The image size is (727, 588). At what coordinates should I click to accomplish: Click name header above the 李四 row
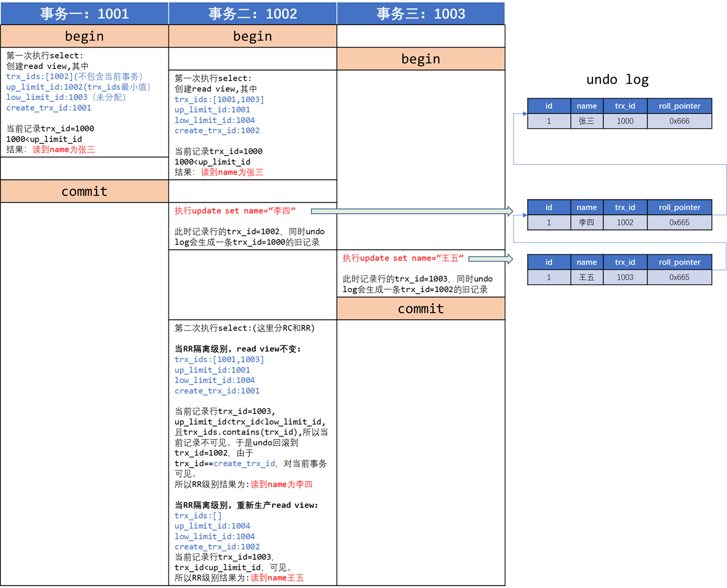pos(586,207)
